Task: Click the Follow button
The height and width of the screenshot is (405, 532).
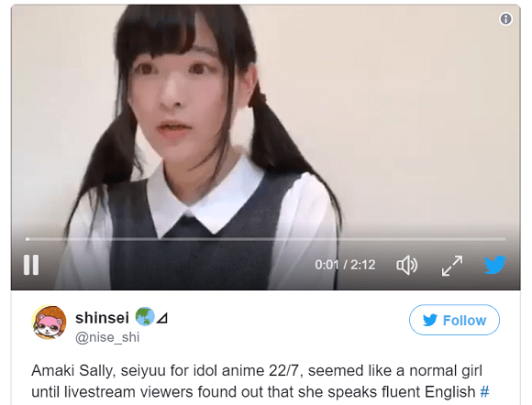Action: [x=454, y=320]
